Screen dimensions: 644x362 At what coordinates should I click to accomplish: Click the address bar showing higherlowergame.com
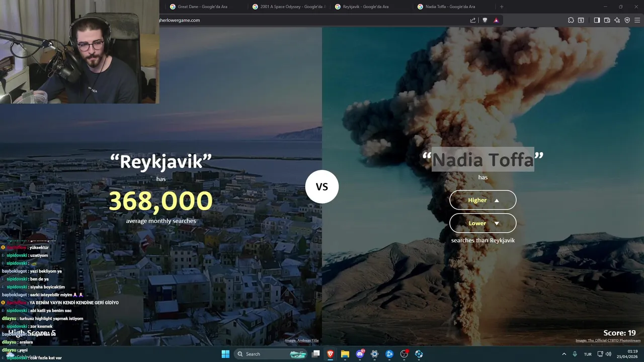(312, 20)
